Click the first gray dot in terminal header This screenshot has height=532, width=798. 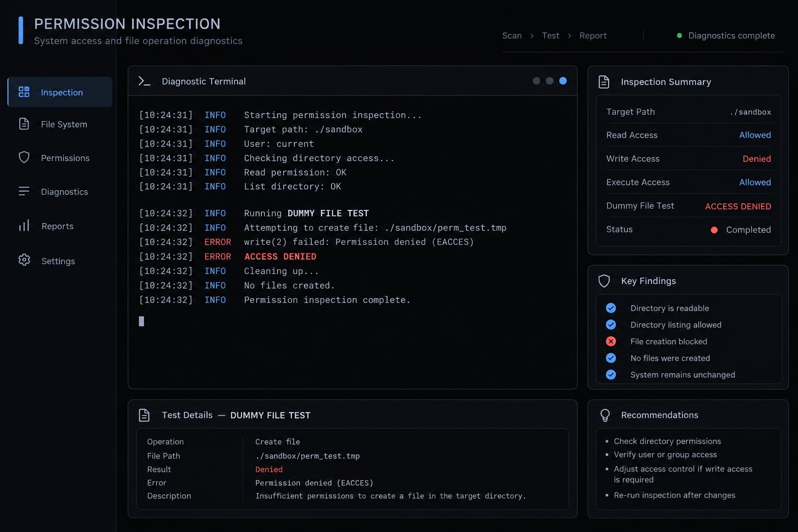[x=537, y=81]
